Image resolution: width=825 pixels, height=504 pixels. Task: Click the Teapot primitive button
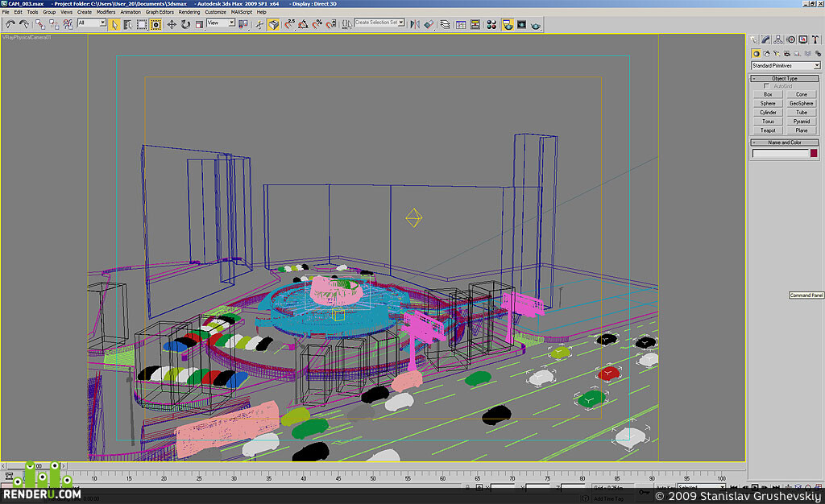(x=768, y=130)
